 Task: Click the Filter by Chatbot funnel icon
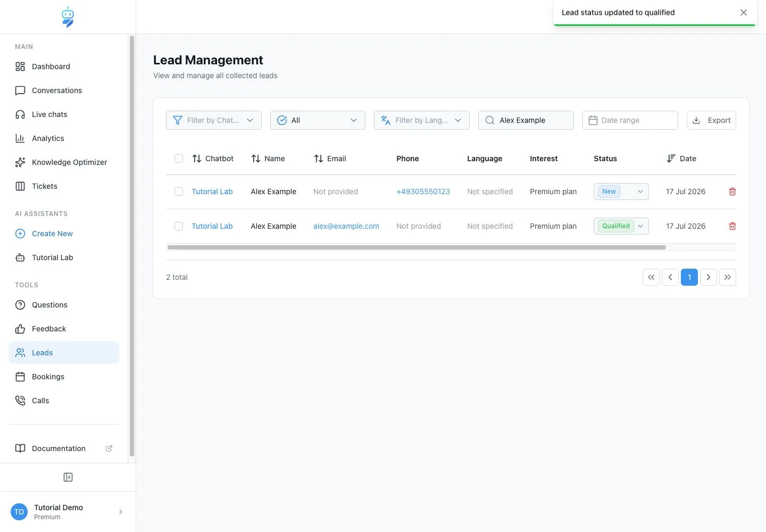point(178,120)
